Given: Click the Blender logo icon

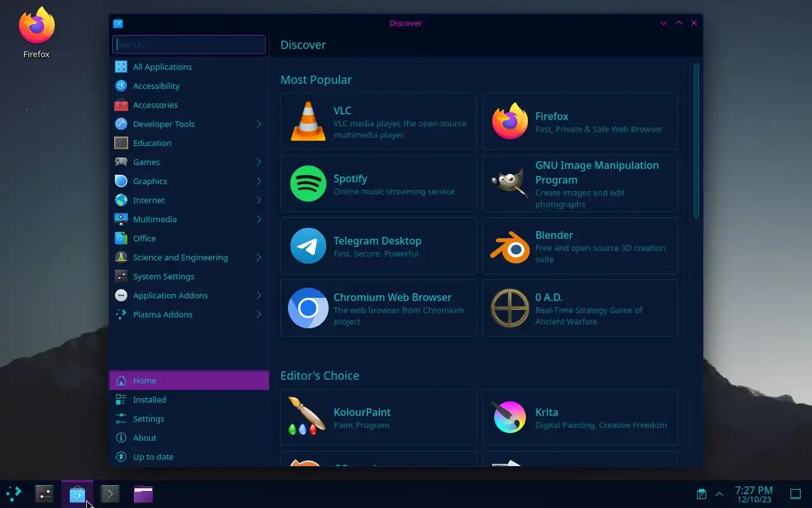Looking at the screenshot, I should click(510, 246).
